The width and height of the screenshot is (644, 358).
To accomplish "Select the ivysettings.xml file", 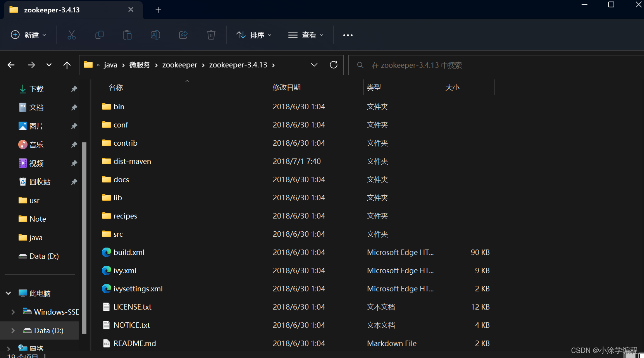I will point(138,289).
